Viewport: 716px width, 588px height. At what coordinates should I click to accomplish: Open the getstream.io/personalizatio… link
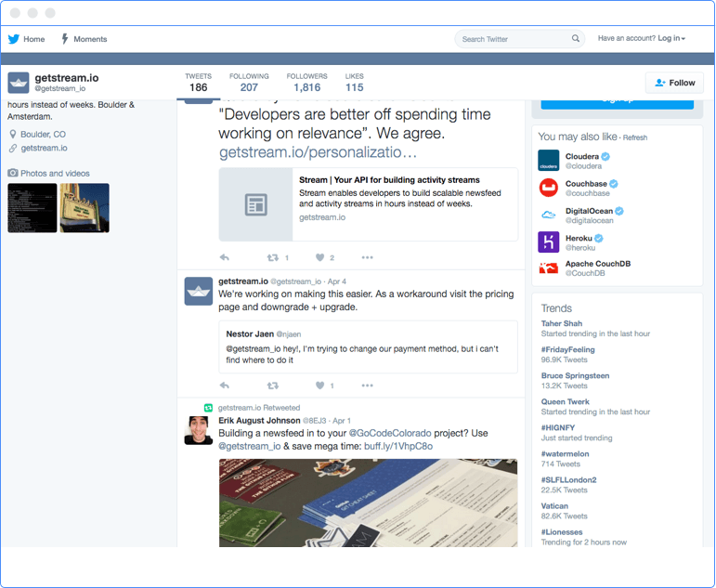tap(318, 152)
